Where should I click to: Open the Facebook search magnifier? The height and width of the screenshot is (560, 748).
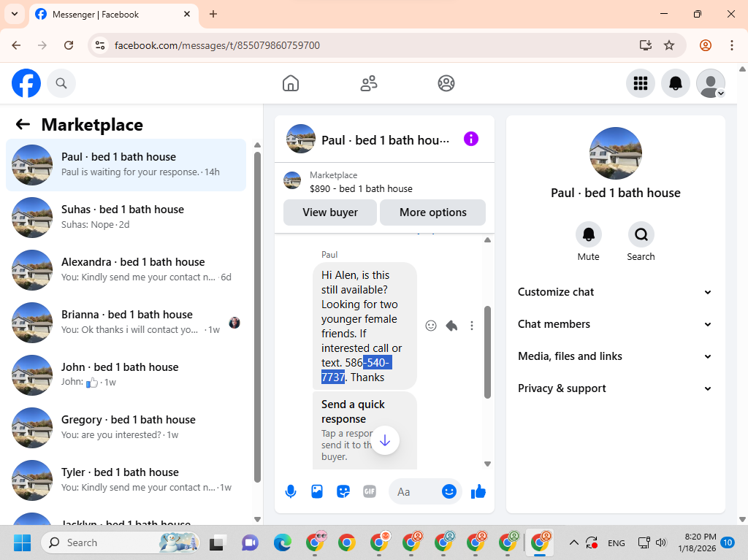(61, 83)
